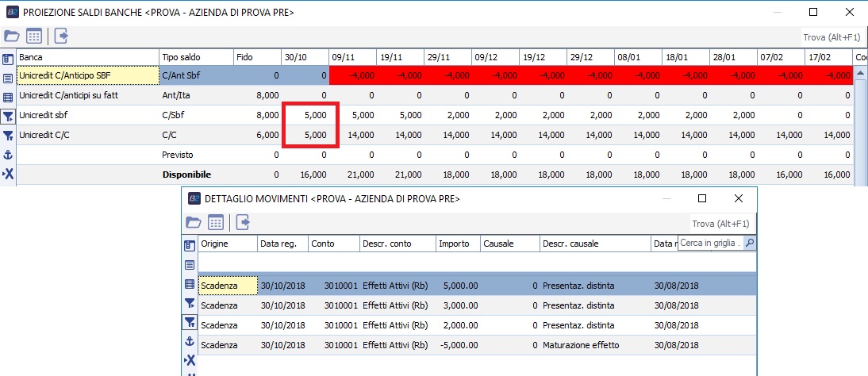Click the up arrow of the Proiezione grid scrollbar
The height and width of the screenshot is (376, 868).
point(860,72)
